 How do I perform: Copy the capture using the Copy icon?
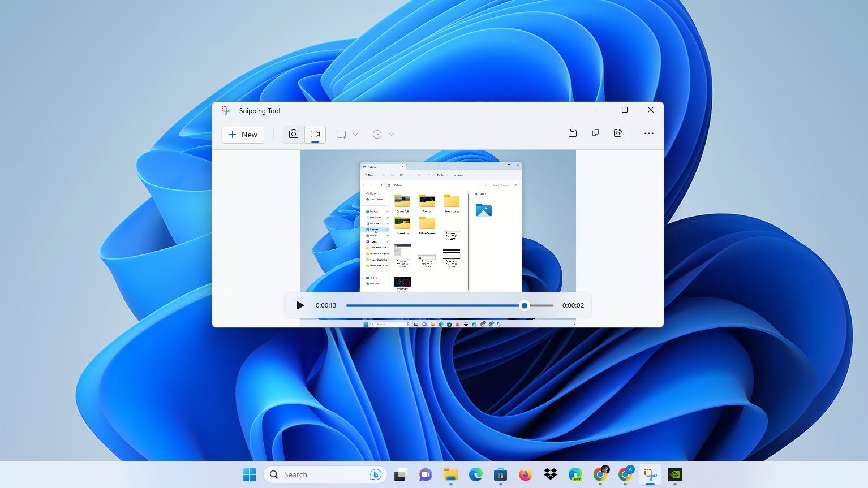coord(595,133)
